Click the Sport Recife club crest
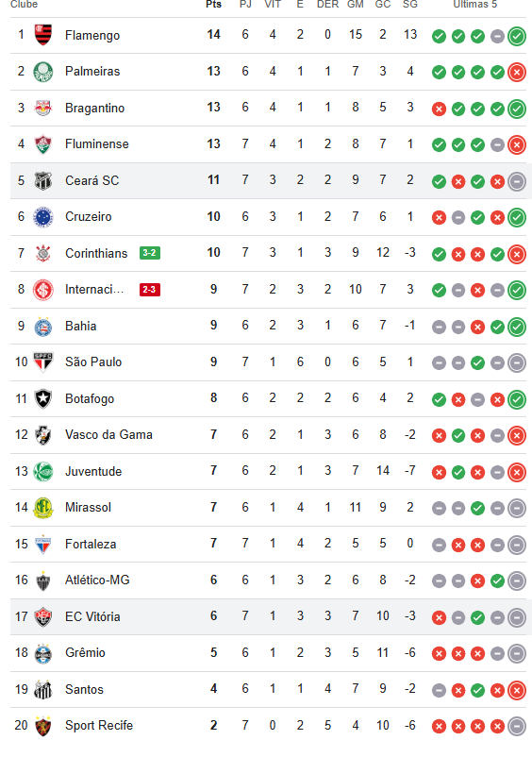 coord(43,726)
